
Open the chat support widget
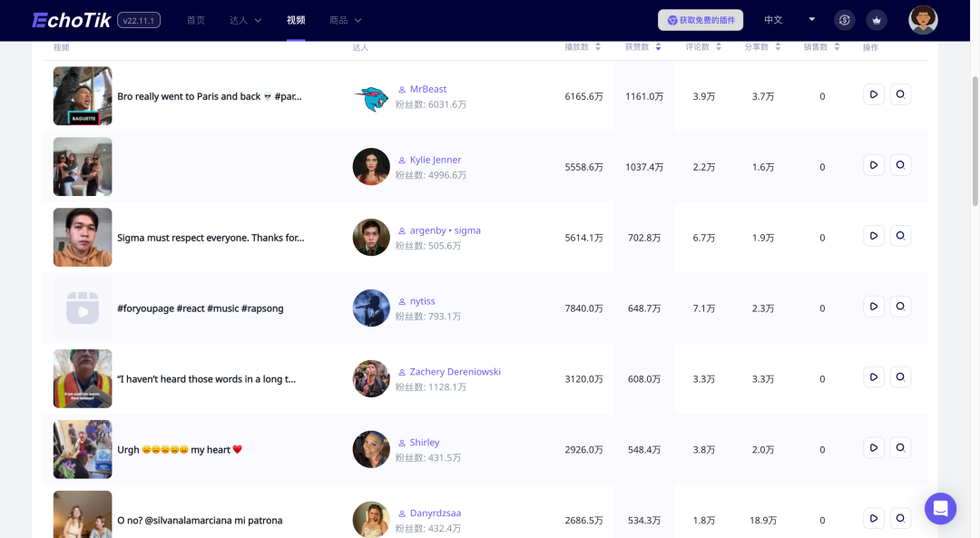pos(940,509)
